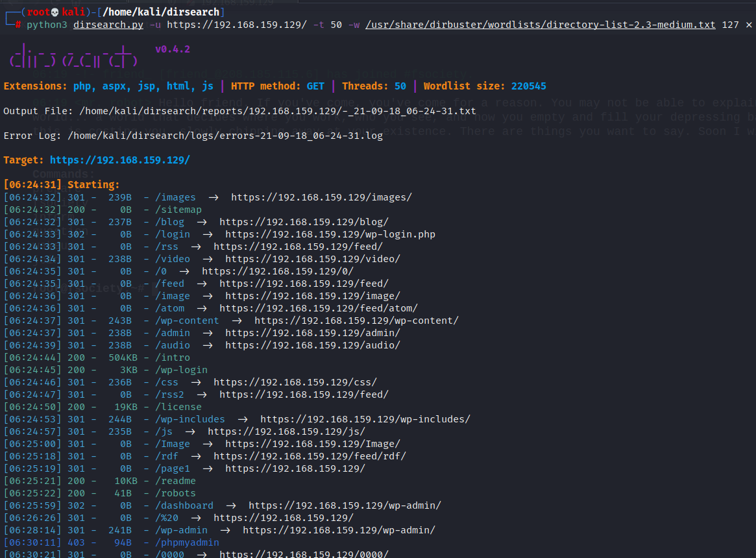Click the /rdf result path
The height and width of the screenshot is (558, 756).
tap(167, 456)
